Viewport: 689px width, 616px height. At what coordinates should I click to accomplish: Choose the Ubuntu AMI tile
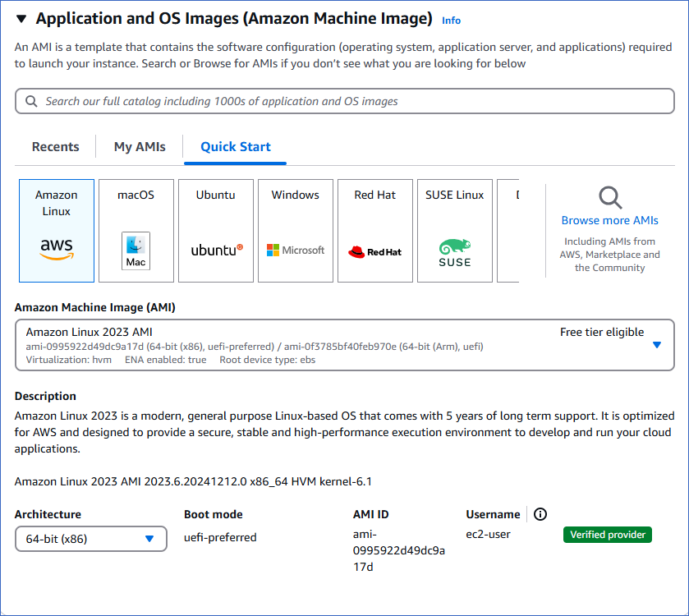point(216,231)
